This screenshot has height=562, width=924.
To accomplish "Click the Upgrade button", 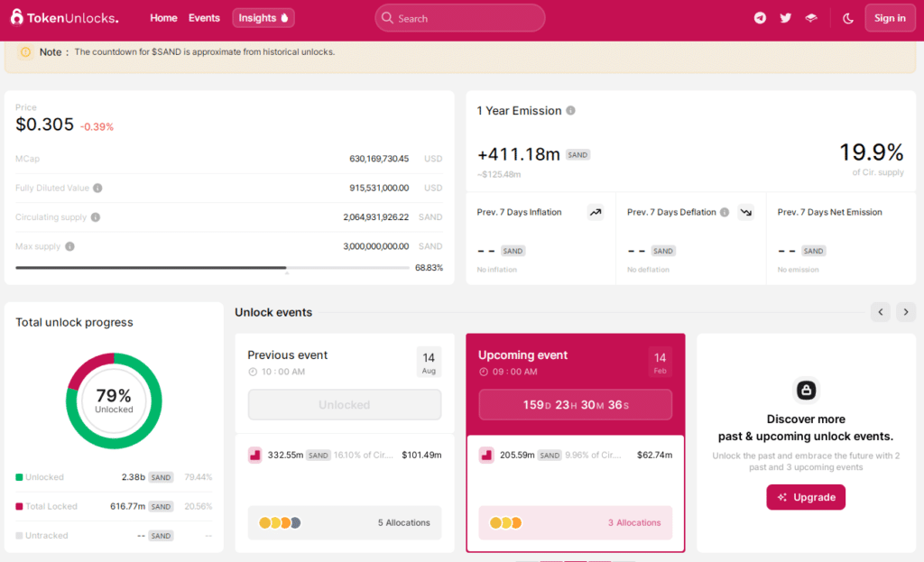I will point(806,497).
